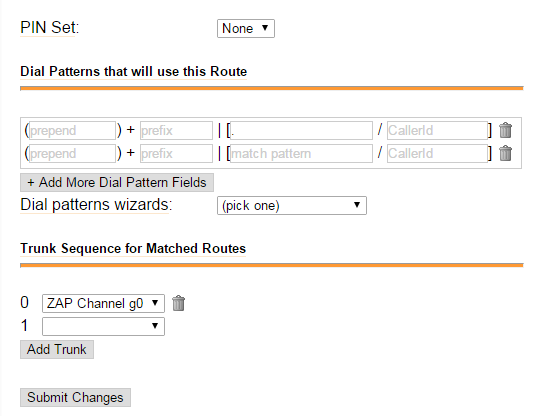Delete the first dial pattern row
The height and width of the screenshot is (416, 557).
point(505,130)
